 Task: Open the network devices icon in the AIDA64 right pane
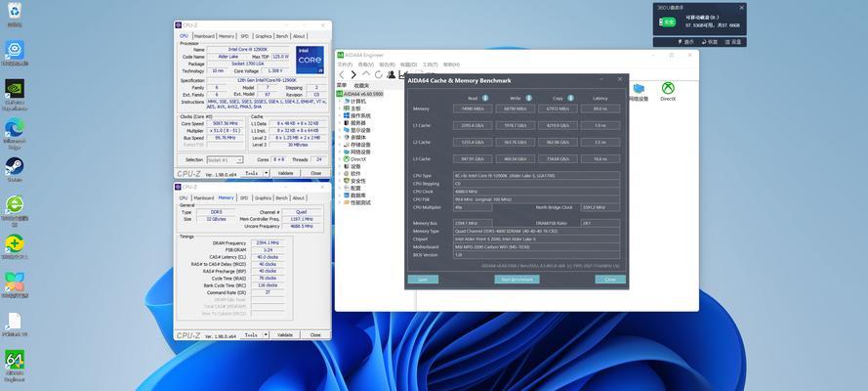[639, 91]
